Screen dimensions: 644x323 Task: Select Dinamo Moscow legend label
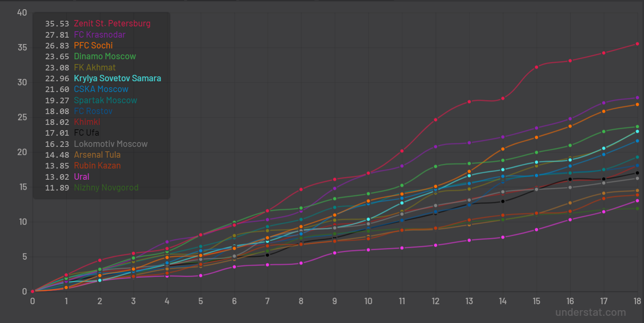pyautogui.click(x=105, y=56)
